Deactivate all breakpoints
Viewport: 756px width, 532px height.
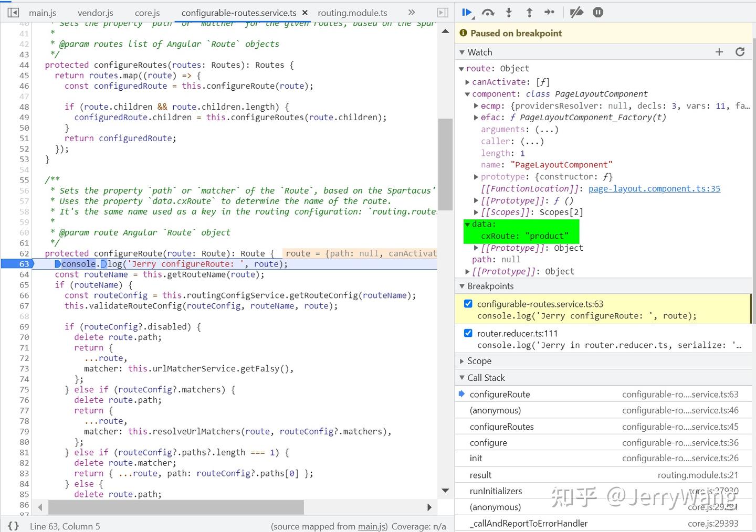click(576, 12)
